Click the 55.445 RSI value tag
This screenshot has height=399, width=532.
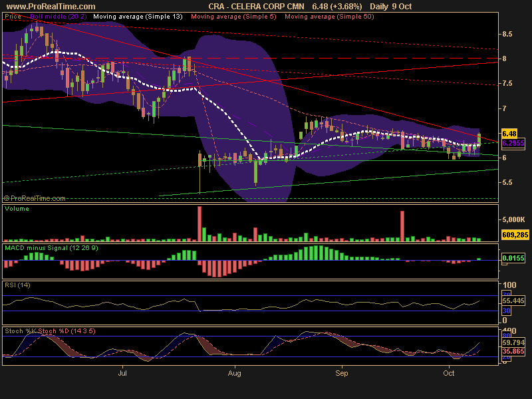[513, 301]
